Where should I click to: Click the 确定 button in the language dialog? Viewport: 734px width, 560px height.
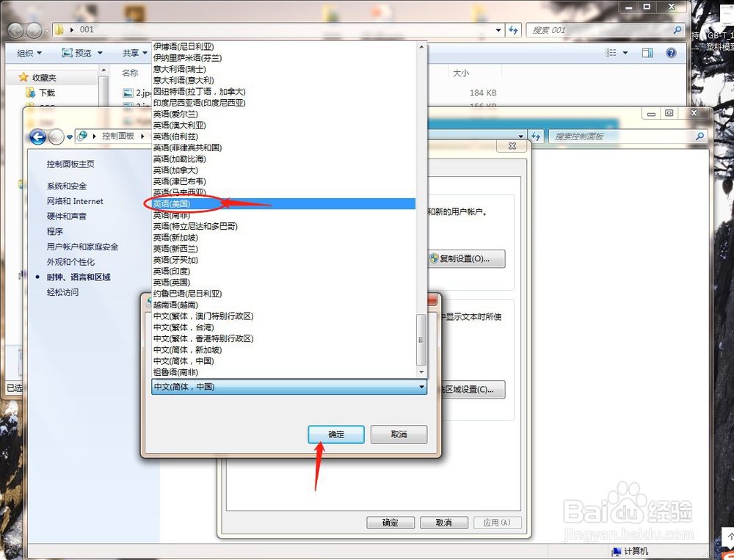(x=335, y=434)
